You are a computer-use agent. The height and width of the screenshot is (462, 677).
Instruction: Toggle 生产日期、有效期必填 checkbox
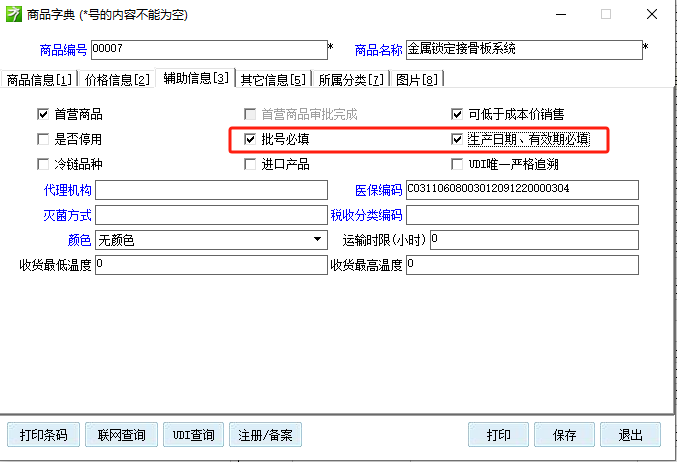458,140
